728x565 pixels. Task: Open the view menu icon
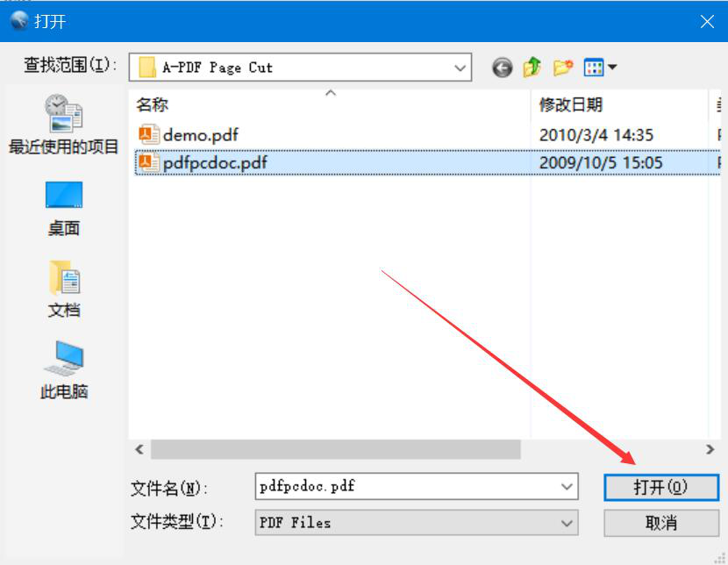click(x=599, y=68)
